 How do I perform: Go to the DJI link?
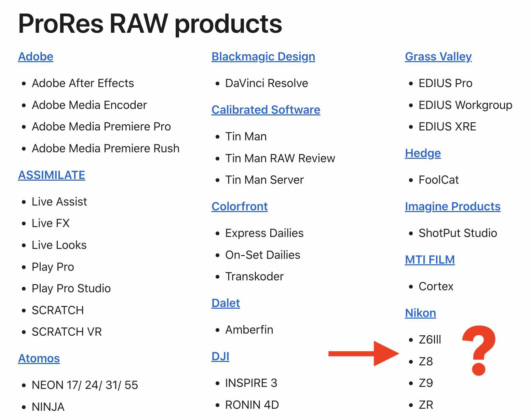point(220,356)
